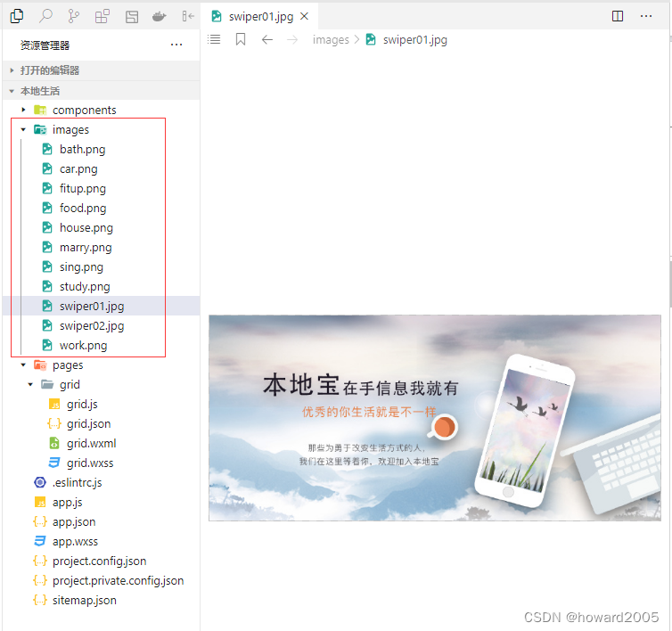Expand the components folder
Viewport: 672px width, 631px height.
click(x=101, y=111)
